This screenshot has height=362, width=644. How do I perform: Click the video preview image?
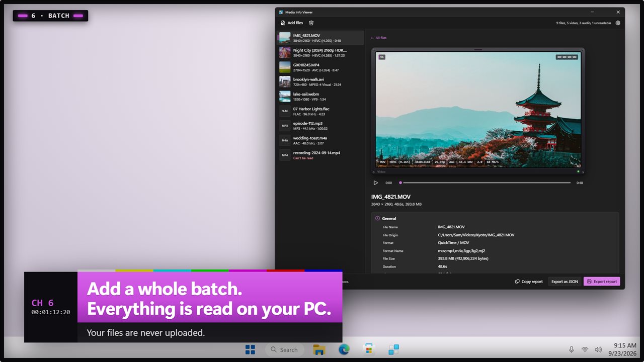478,110
